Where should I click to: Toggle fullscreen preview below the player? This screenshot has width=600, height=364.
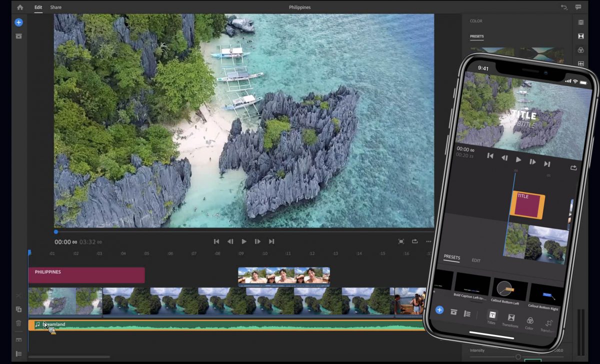(x=401, y=241)
